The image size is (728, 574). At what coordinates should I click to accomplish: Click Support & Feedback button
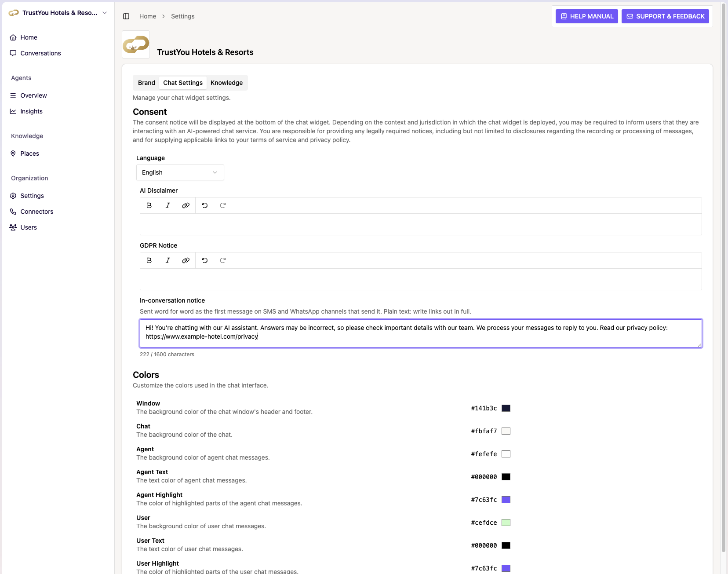665,16
